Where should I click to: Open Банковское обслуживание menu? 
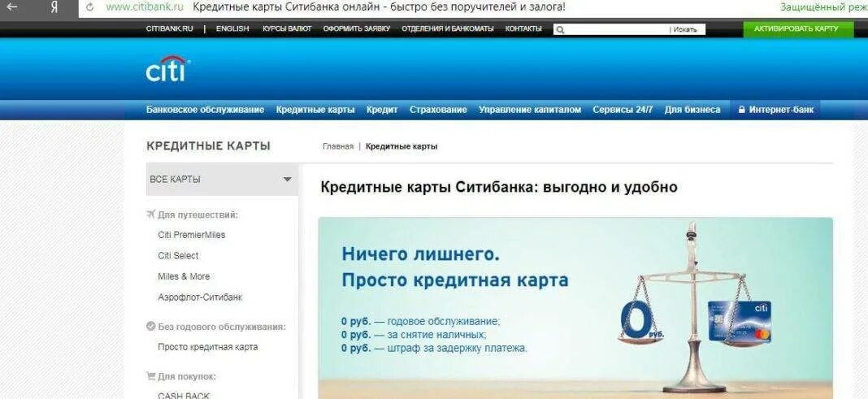pos(206,110)
